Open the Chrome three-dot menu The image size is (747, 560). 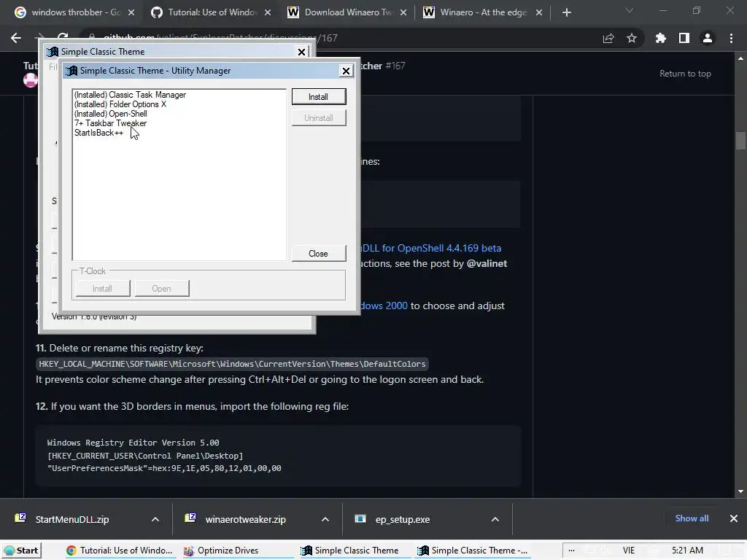pos(731,38)
